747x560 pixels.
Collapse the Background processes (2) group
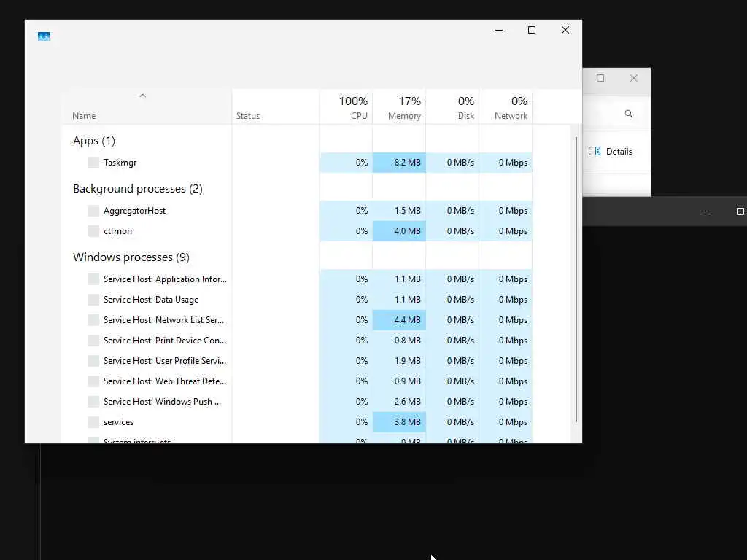[138, 189]
